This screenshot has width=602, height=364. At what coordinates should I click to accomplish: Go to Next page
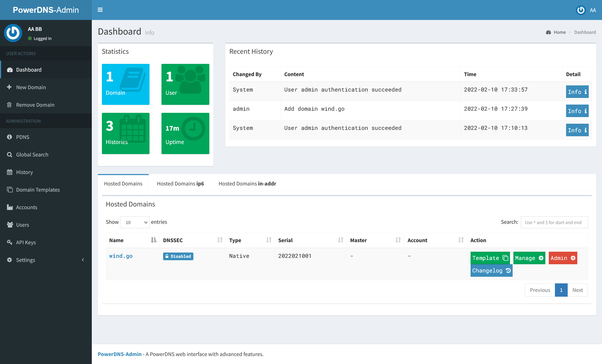point(578,290)
